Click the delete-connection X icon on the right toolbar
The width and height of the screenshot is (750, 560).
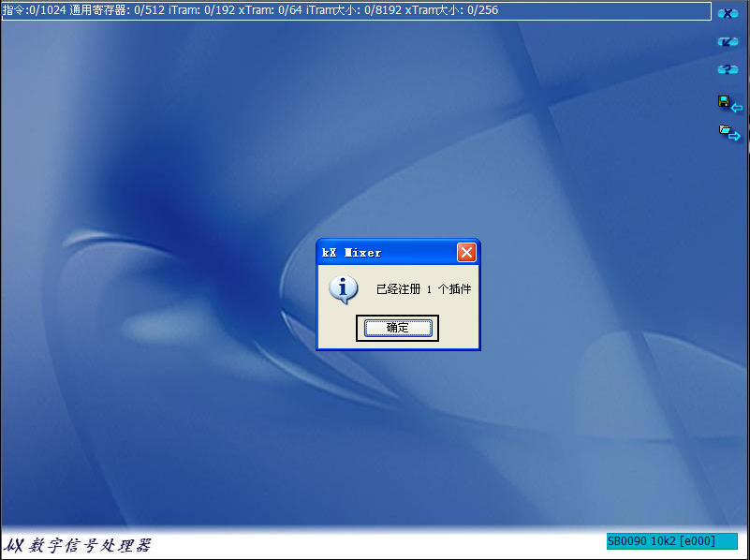(728, 13)
